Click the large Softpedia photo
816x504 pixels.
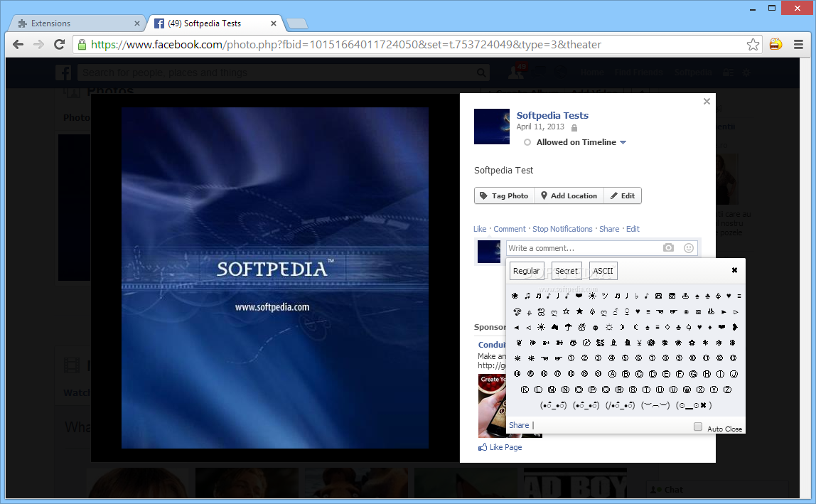[275, 277]
